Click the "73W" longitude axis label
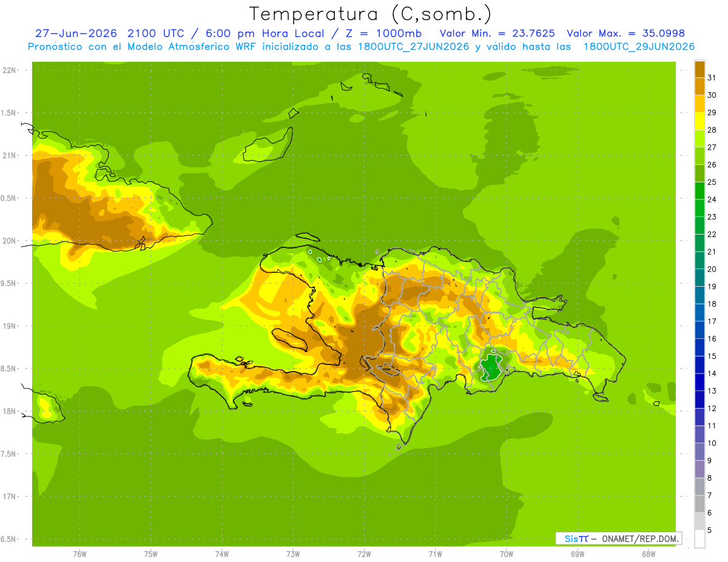This screenshot has width=728, height=562. tap(293, 554)
